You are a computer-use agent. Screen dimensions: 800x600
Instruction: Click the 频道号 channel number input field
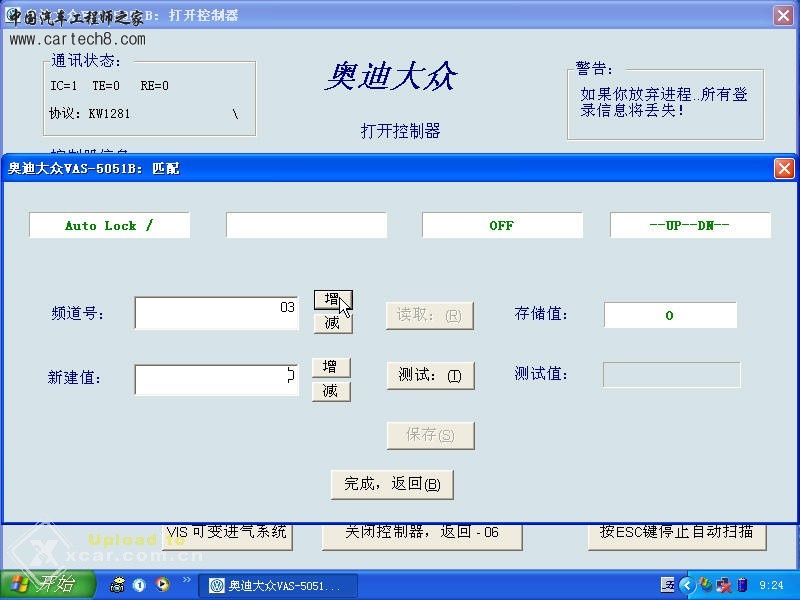216,313
